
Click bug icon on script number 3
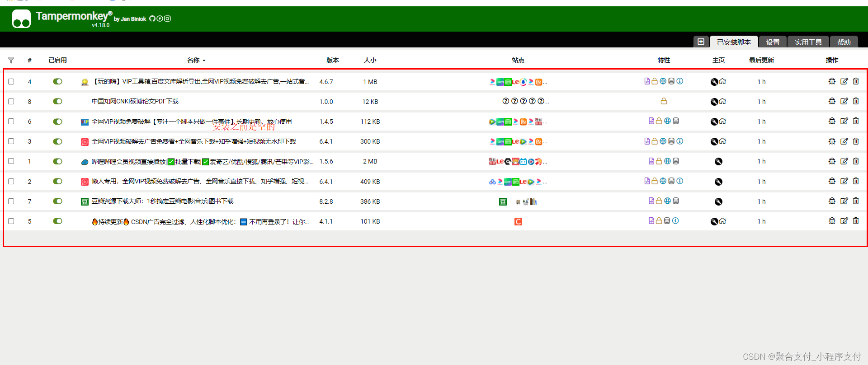pyautogui.click(x=832, y=141)
